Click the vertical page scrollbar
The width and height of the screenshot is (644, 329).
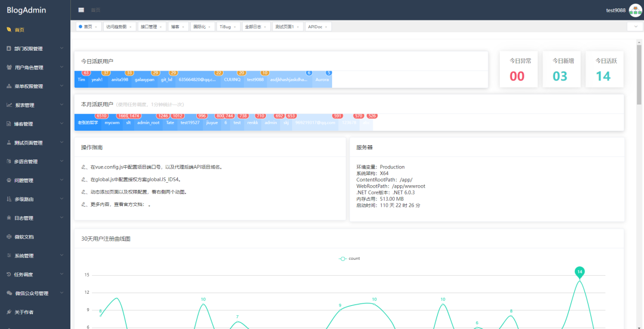coord(640,78)
